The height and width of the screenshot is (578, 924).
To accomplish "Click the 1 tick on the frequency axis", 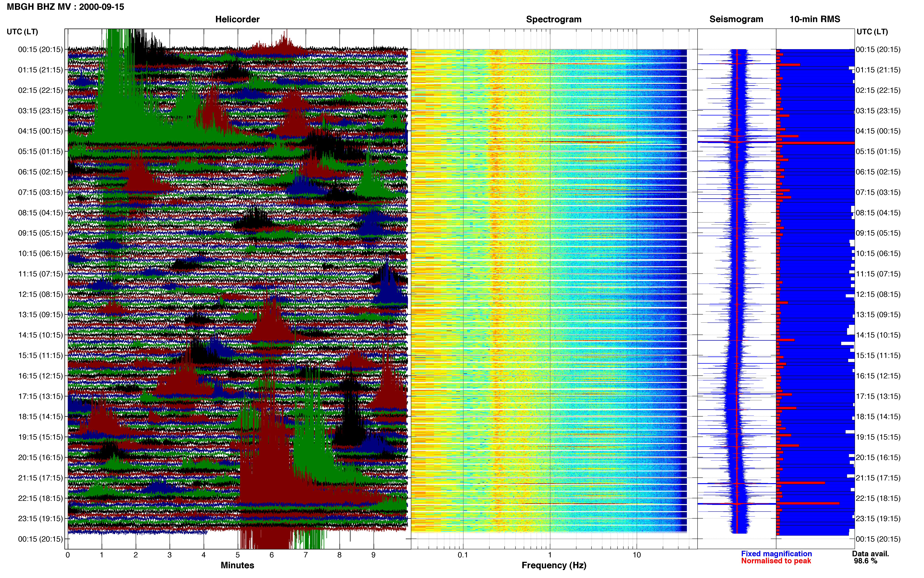I will click(x=550, y=555).
